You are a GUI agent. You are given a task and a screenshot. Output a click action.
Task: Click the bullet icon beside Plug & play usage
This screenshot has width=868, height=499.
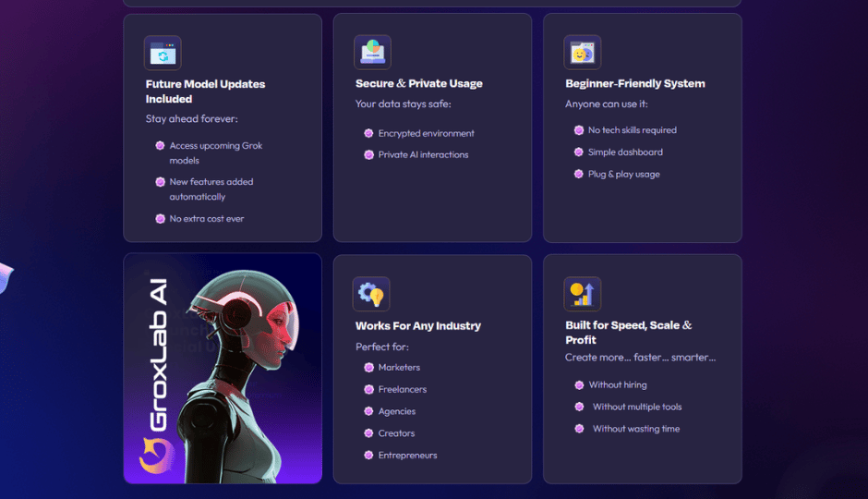click(x=578, y=174)
